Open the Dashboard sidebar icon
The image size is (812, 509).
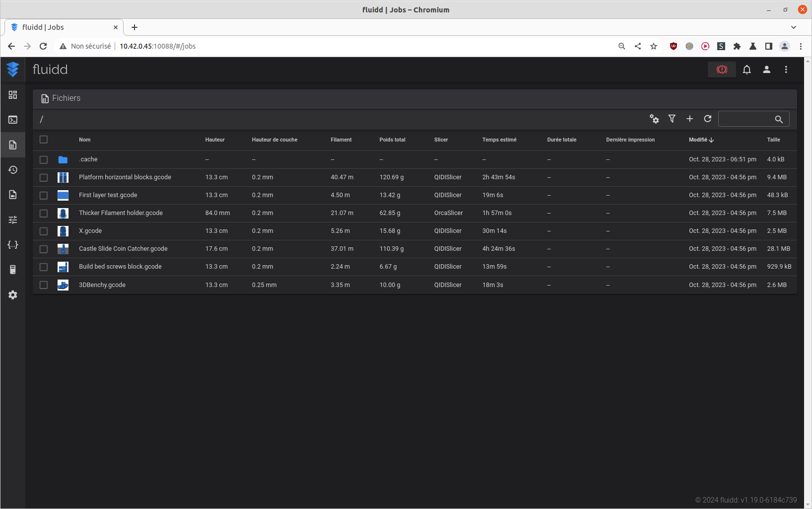(13, 95)
